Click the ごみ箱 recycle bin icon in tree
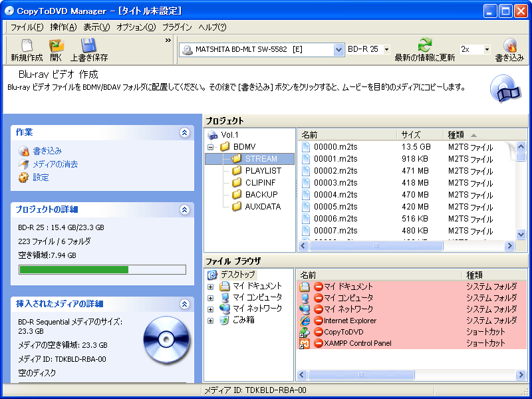This screenshot has height=399, width=532. point(224,320)
